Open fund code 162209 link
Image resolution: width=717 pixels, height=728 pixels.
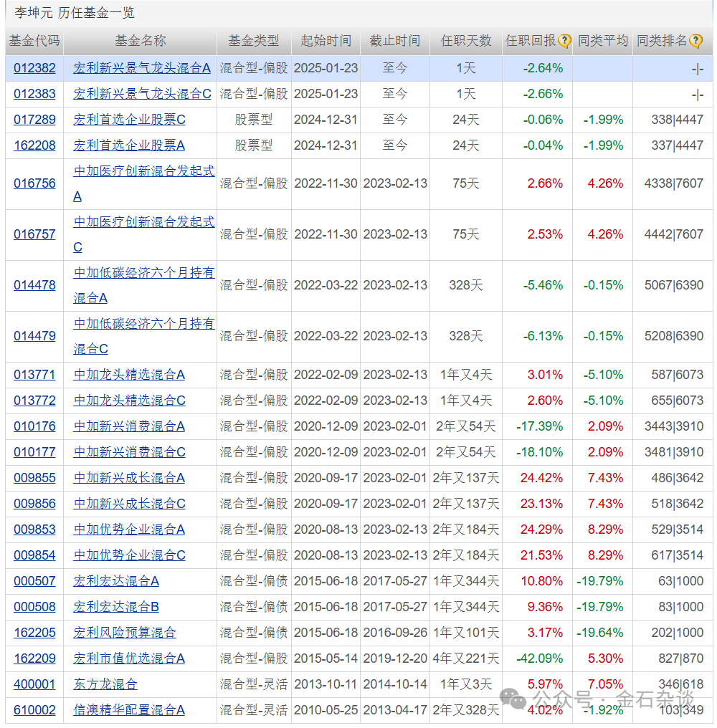pyautogui.click(x=35, y=658)
